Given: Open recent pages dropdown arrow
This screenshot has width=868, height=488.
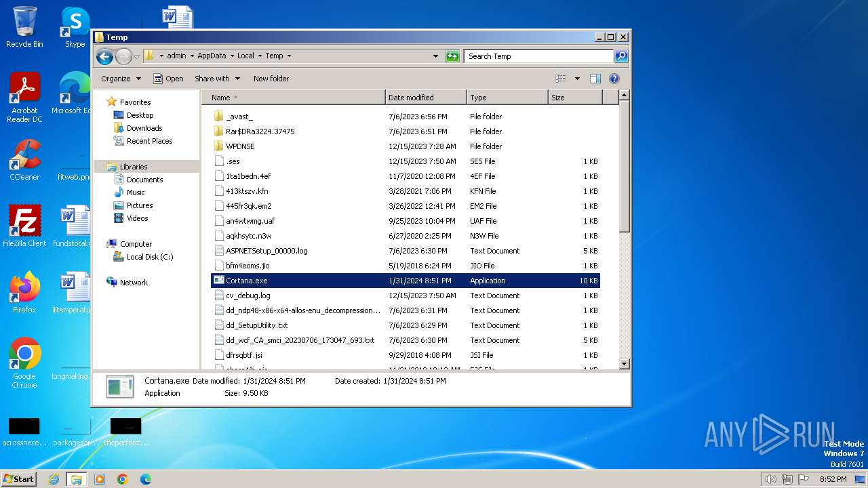Looking at the screenshot, I should pos(136,56).
